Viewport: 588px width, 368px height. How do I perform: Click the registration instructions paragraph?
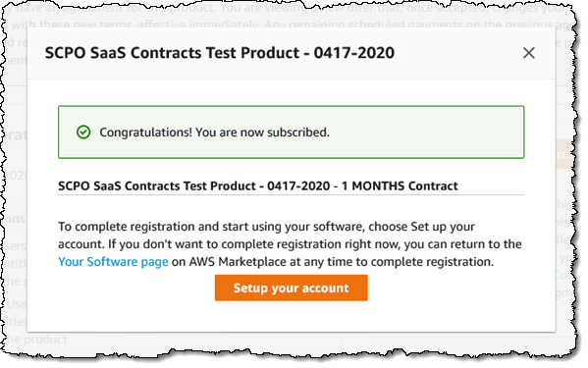click(290, 244)
